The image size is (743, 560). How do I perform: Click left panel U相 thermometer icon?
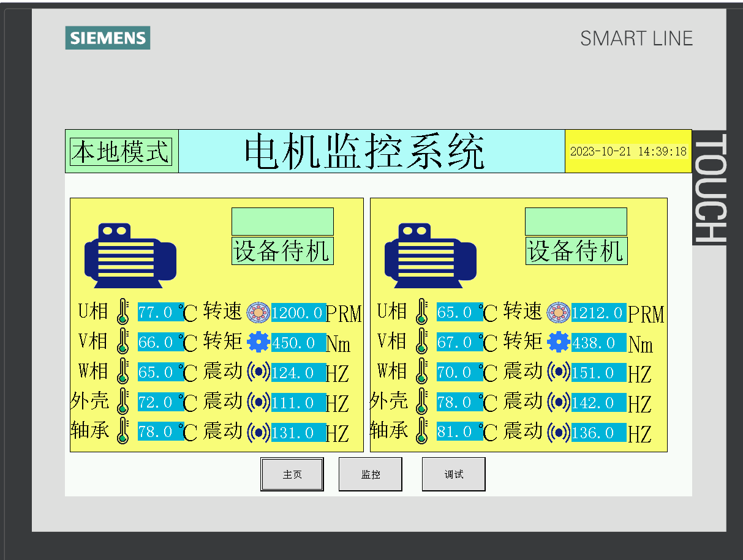click(x=123, y=312)
